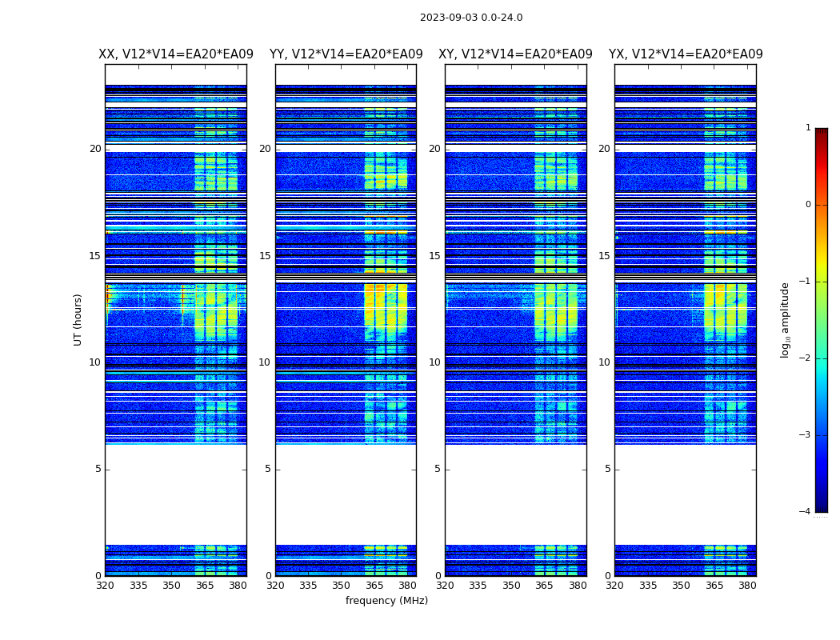Click the UT (hours) axis label
Viewport: 840px width, 640px height.
[x=78, y=320]
